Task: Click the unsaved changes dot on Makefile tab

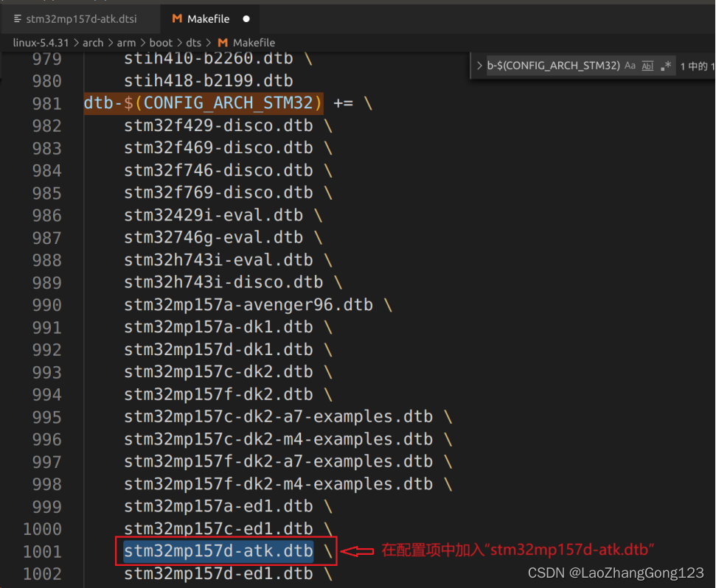Action: click(x=246, y=18)
